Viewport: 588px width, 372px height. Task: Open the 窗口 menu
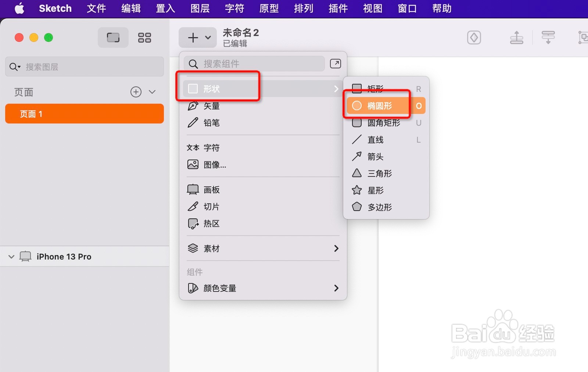click(x=407, y=8)
